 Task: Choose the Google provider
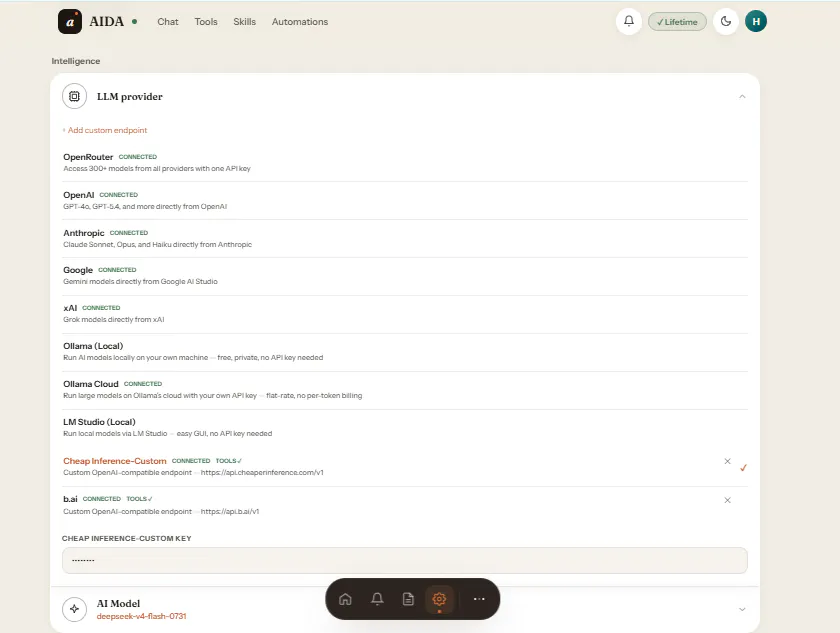click(405, 276)
